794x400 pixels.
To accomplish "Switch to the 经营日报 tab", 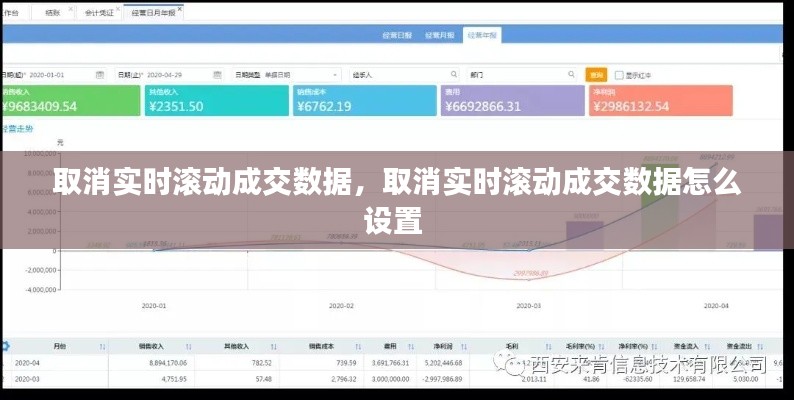I will point(395,34).
